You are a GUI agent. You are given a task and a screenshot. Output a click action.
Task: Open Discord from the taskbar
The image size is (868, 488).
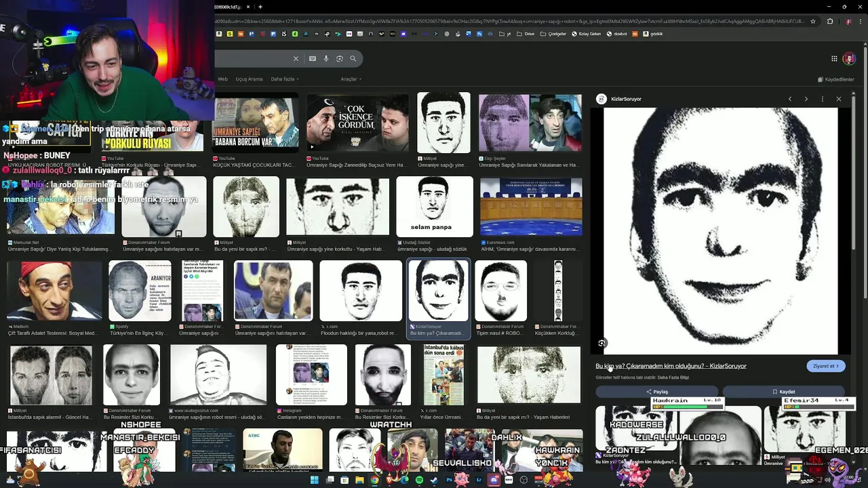tap(494, 480)
